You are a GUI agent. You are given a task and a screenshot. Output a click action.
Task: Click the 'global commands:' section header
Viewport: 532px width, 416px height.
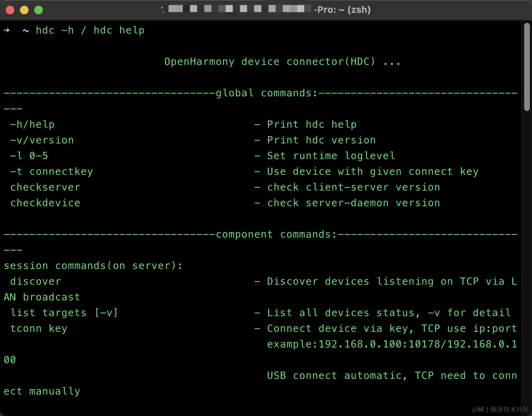266,93
